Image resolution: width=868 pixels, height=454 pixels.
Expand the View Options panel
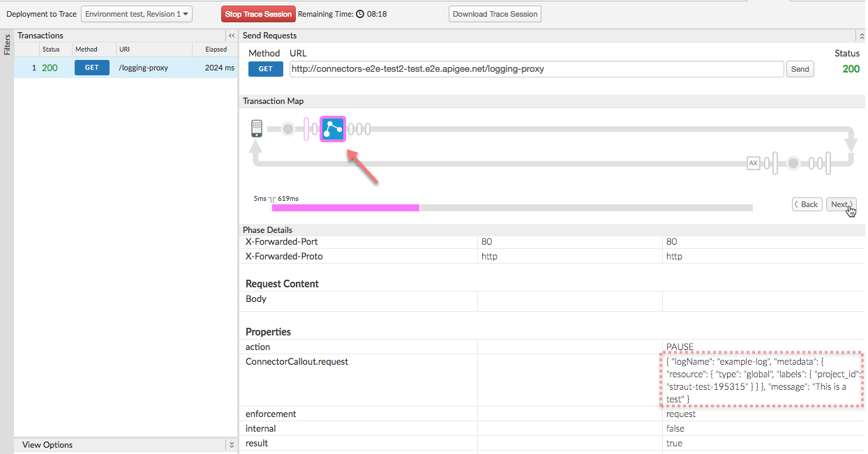click(232, 445)
